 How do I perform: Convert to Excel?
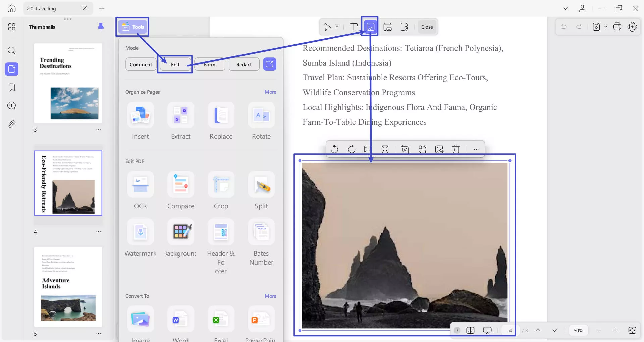[221, 324]
